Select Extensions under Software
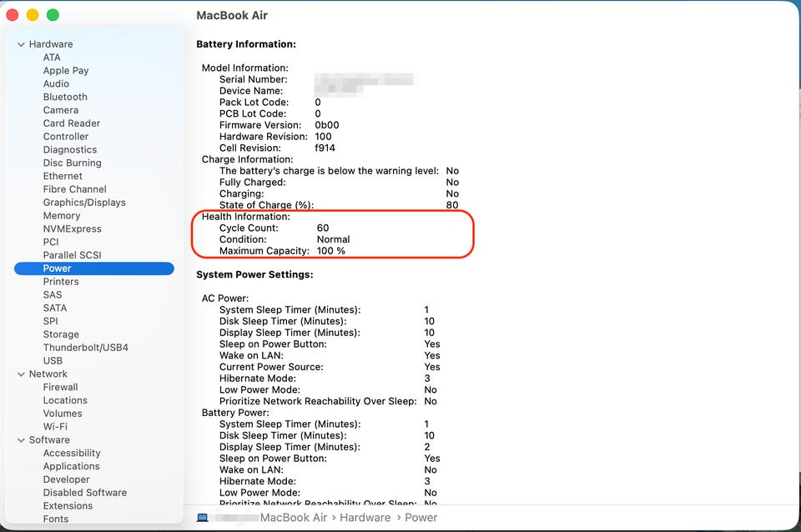 click(68, 506)
